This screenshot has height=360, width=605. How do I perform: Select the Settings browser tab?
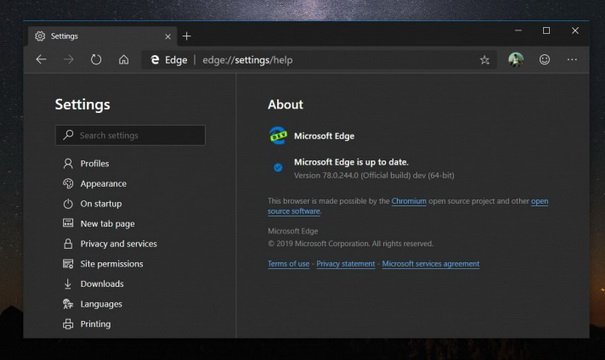(103, 36)
